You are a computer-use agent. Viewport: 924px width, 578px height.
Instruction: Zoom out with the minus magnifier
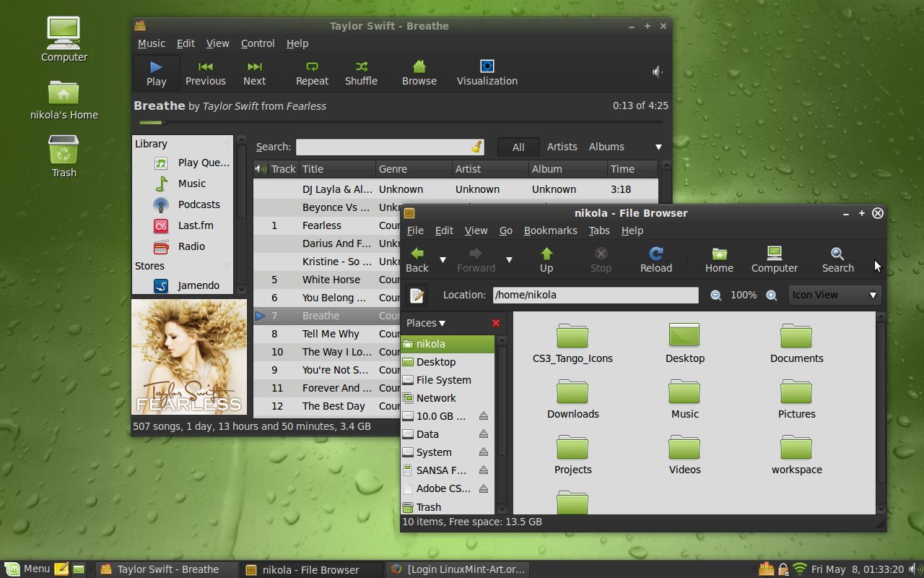[715, 296]
